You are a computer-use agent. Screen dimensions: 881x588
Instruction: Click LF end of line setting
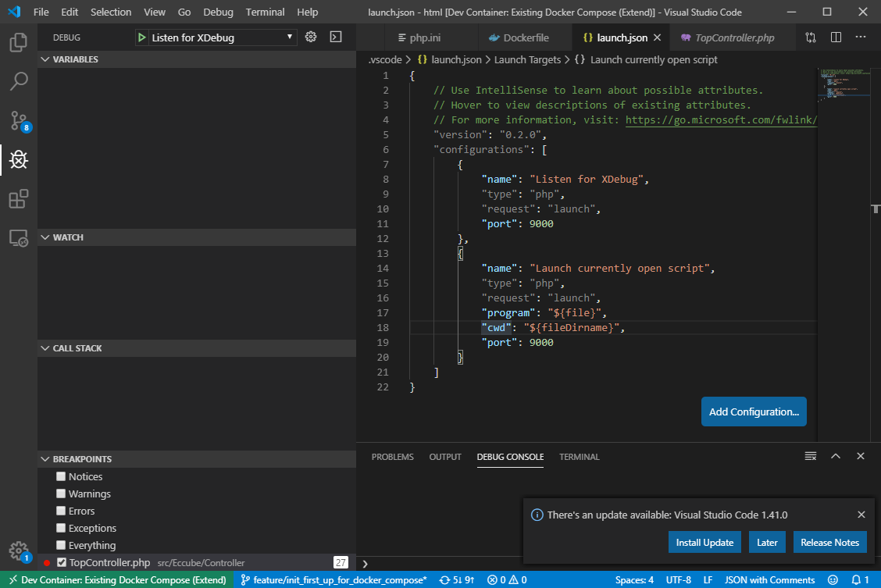[x=708, y=579]
